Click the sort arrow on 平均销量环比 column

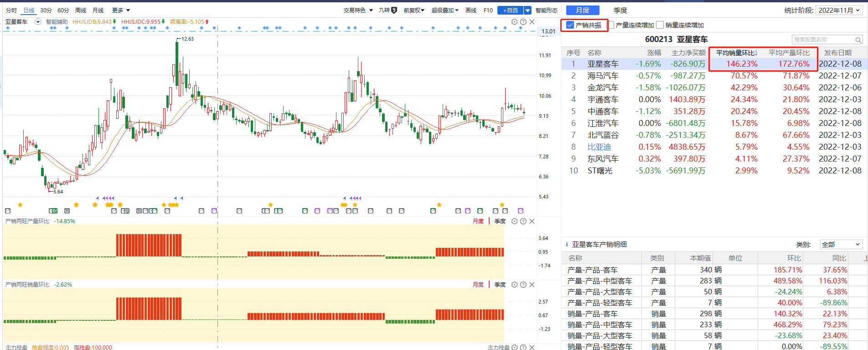[x=756, y=53]
